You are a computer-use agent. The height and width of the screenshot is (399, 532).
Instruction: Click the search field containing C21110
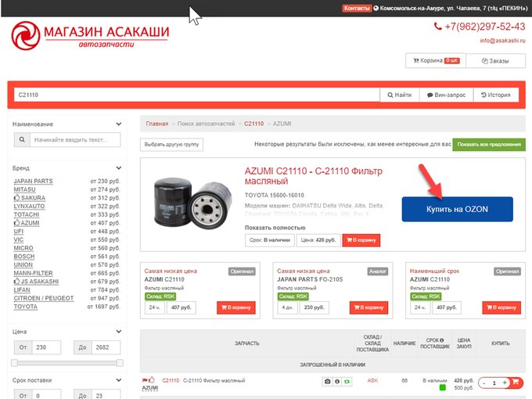[x=197, y=95]
